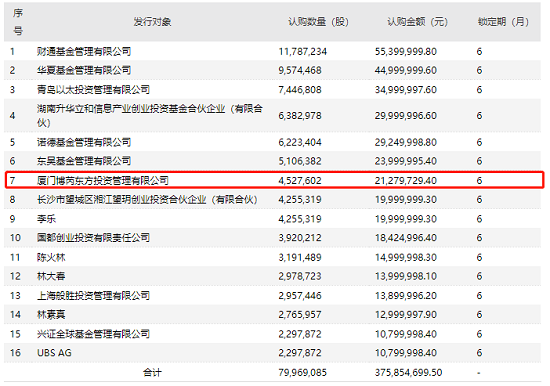The height and width of the screenshot is (386, 550).
Task: Select 华夏基金管理有限公司 in row 2
Action: pos(84,70)
